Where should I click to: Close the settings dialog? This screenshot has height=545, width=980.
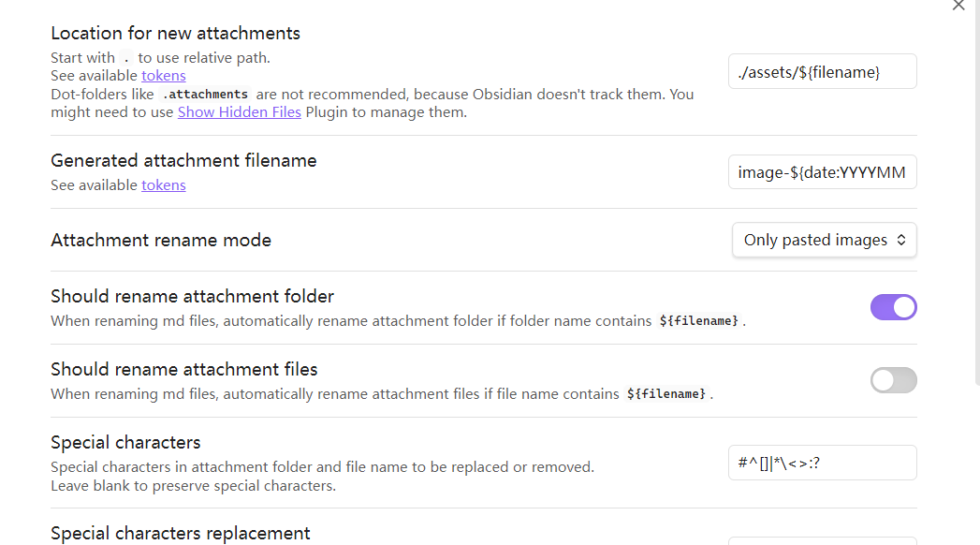[x=958, y=6]
